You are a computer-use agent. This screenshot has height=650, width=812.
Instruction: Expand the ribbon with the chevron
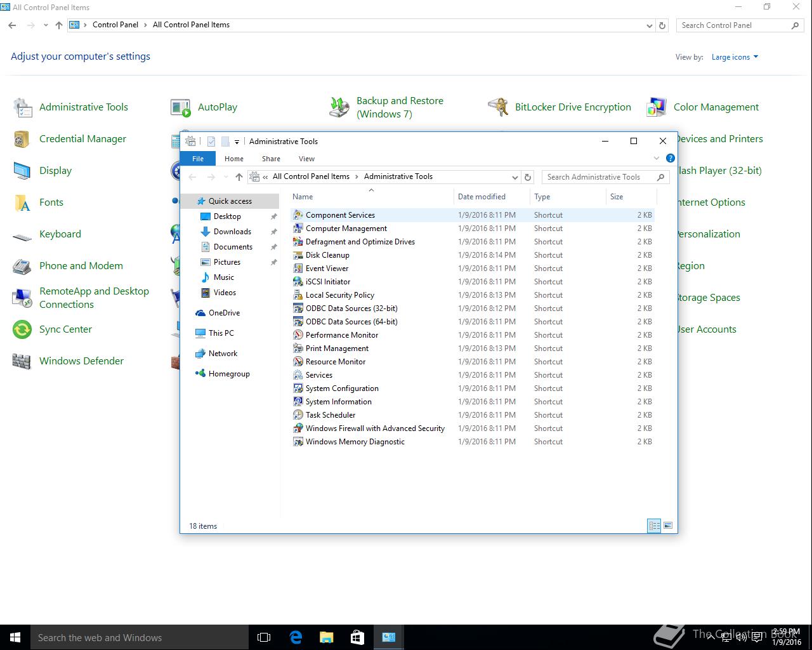pos(657,158)
